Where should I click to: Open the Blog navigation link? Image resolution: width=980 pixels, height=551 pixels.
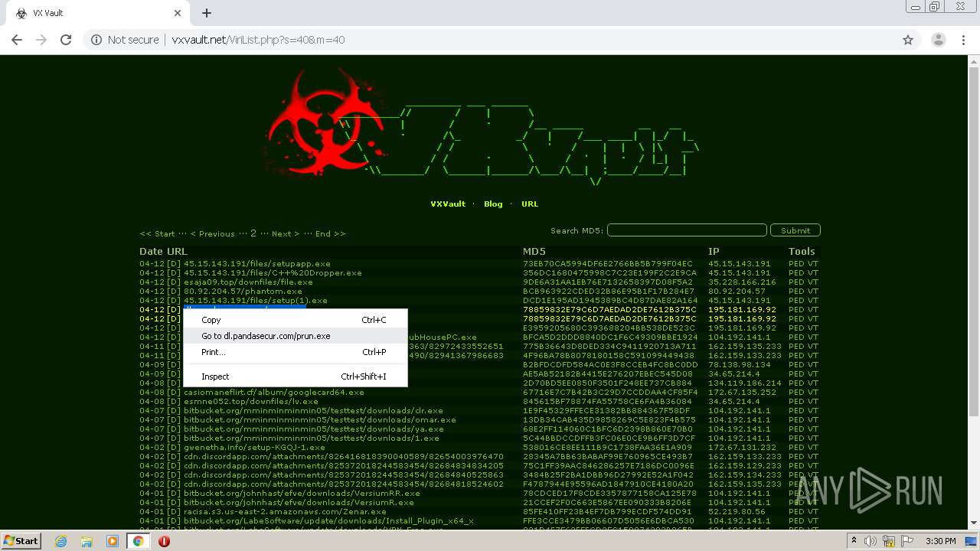(x=493, y=204)
